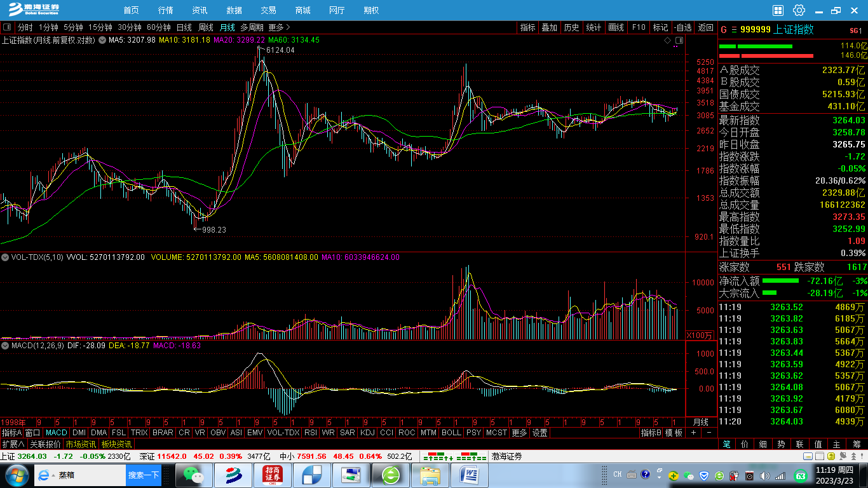868x488 pixels.
Task: Click 返回 button
Action: (x=706, y=27)
